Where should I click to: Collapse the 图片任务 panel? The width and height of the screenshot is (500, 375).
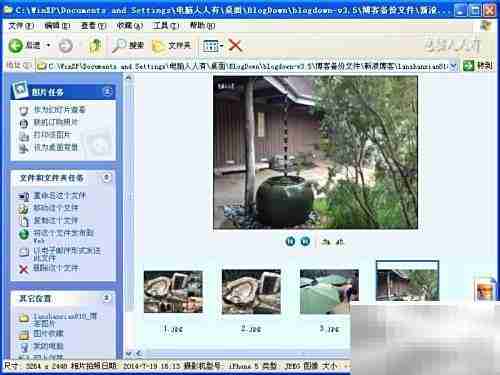point(107,91)
